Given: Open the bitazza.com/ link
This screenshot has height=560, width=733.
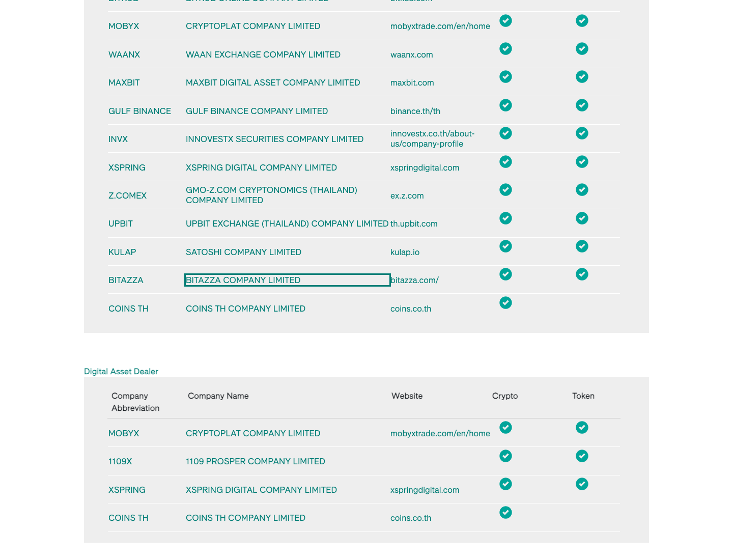Looking at the screenshot, I should (x=414, y=280).
